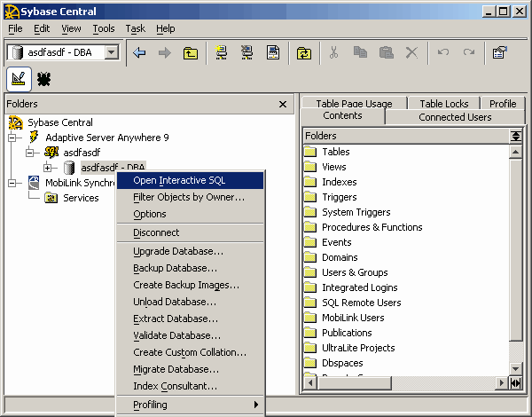Open the View menu
Viewport: 532px width, 417px height.
point(71,28)
